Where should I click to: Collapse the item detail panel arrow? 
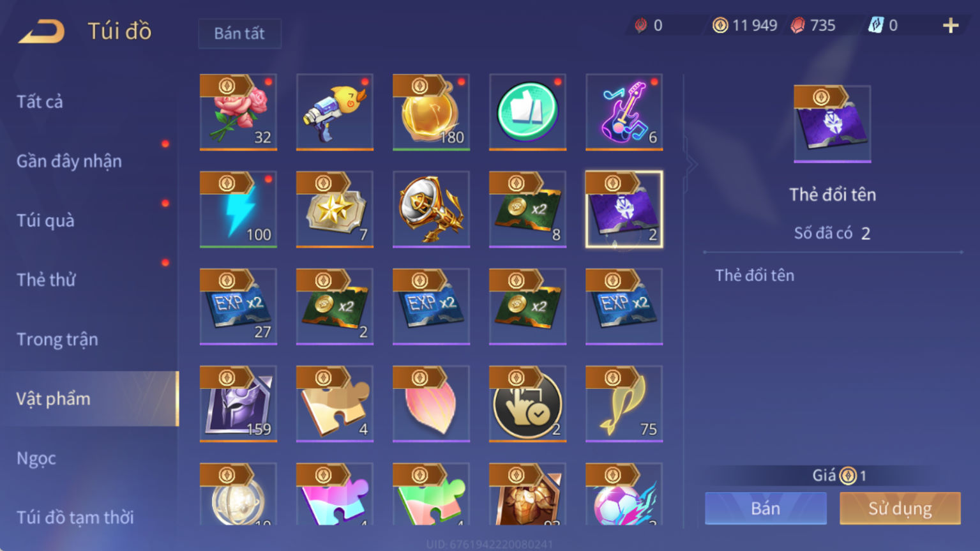691,164
